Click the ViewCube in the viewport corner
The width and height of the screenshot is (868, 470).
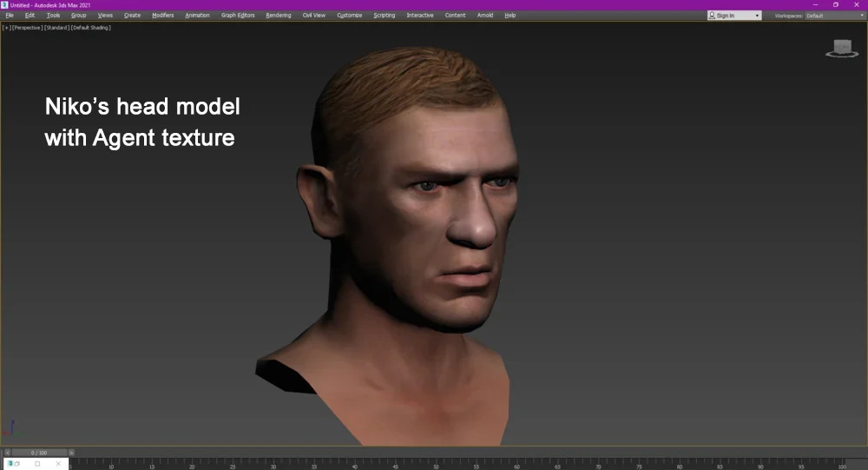(840, 48)
